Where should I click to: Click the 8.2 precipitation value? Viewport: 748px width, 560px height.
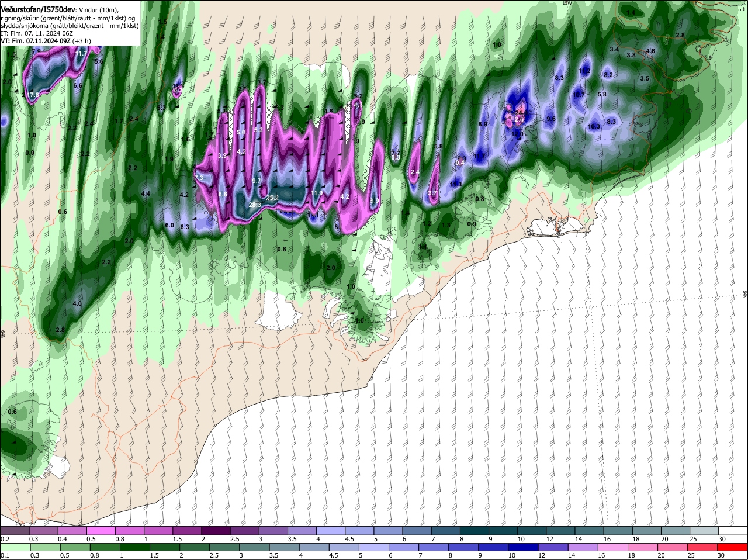click(x=608, y=75)
